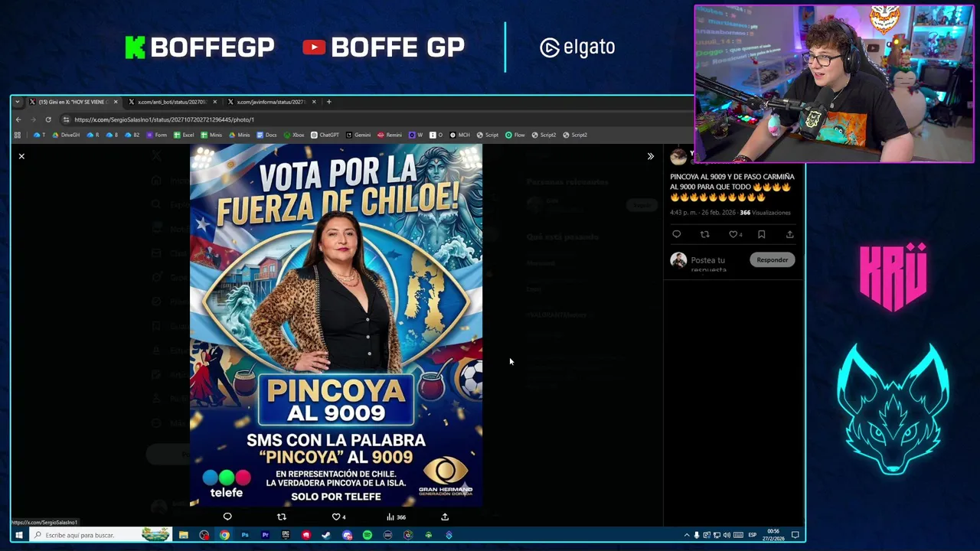Screen dimensions: 980x551
Task: Open Steam from the taskbar
Action: (x=326, y=535)
